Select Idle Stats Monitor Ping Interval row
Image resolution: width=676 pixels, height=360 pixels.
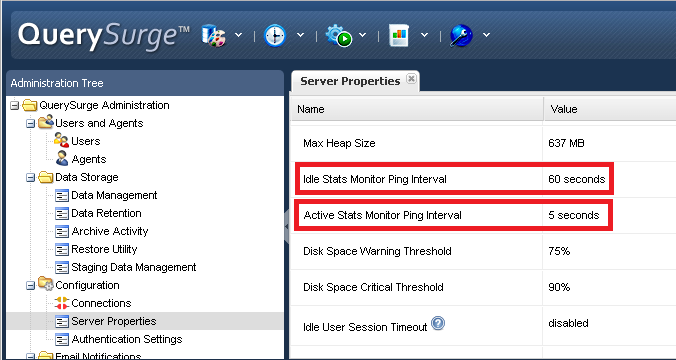[483, 179]
